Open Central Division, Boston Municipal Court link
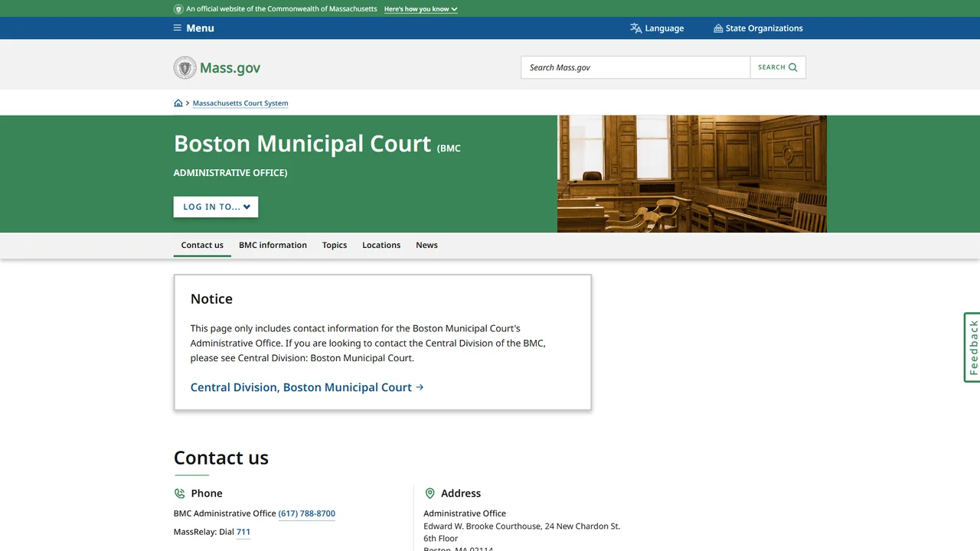980x551 pixels. pos(307,387)
